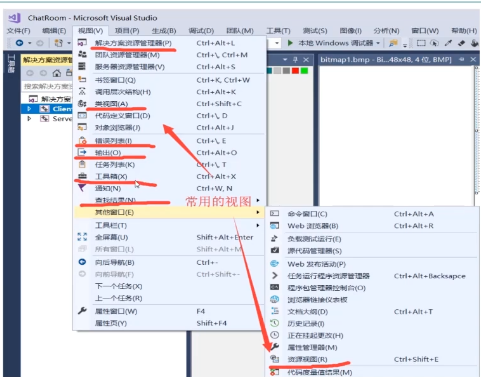
Task: Click the Output arrow icon (输出)
Action: [82, 152]
